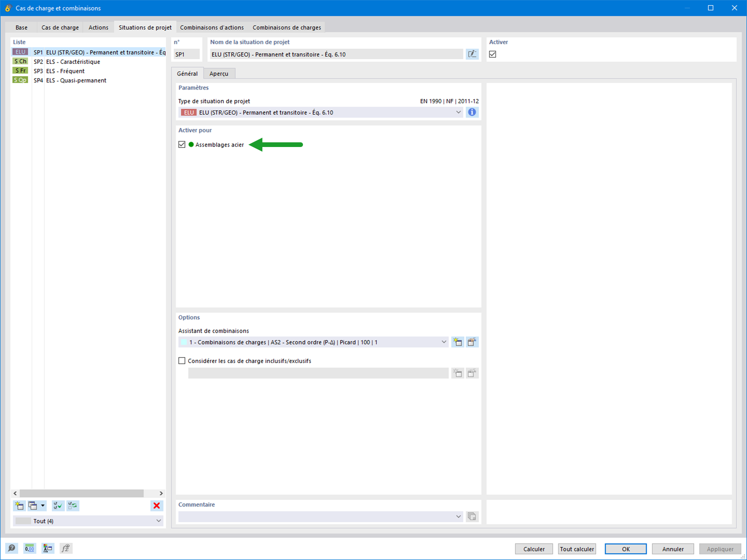This screenshot has width=747, height=560.
Task: Open the copy options dropdown arrow
Action: click(42, 505)
